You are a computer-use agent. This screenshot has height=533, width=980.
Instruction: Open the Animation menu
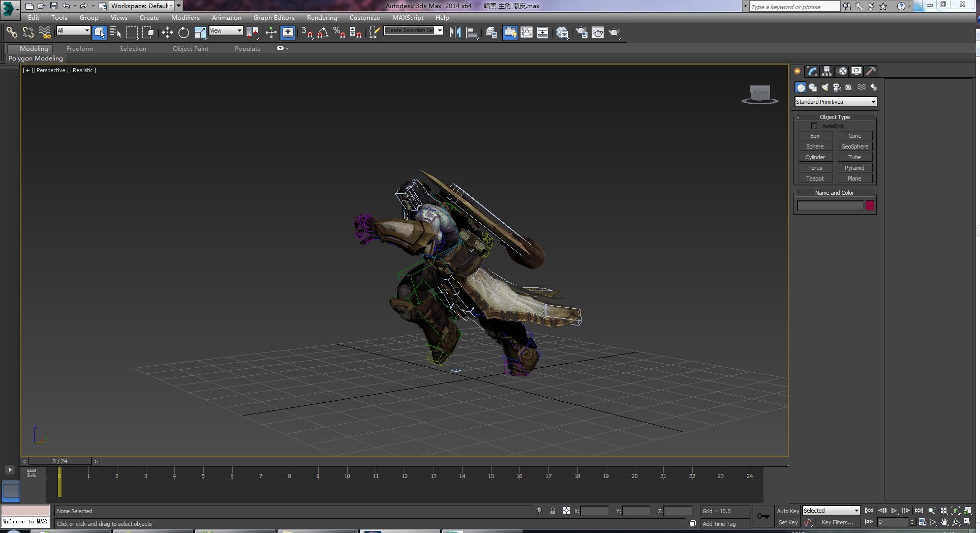point(226,17)
